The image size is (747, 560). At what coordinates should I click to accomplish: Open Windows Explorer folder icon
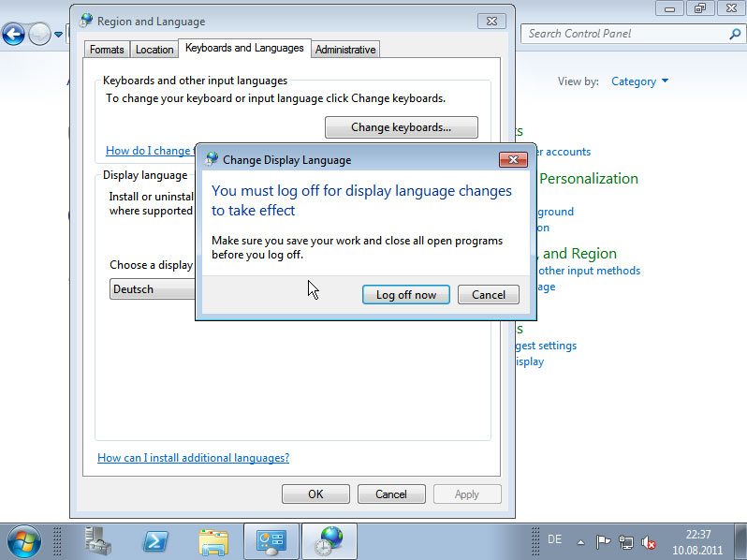[x=213, y=540]
